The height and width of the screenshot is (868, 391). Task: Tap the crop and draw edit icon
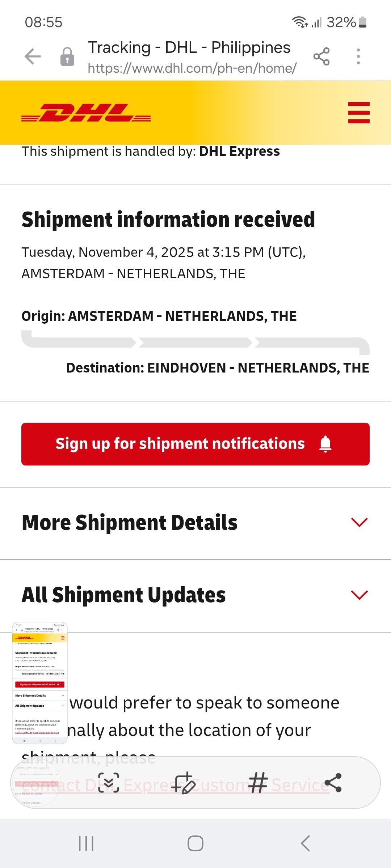click(184, 783)
